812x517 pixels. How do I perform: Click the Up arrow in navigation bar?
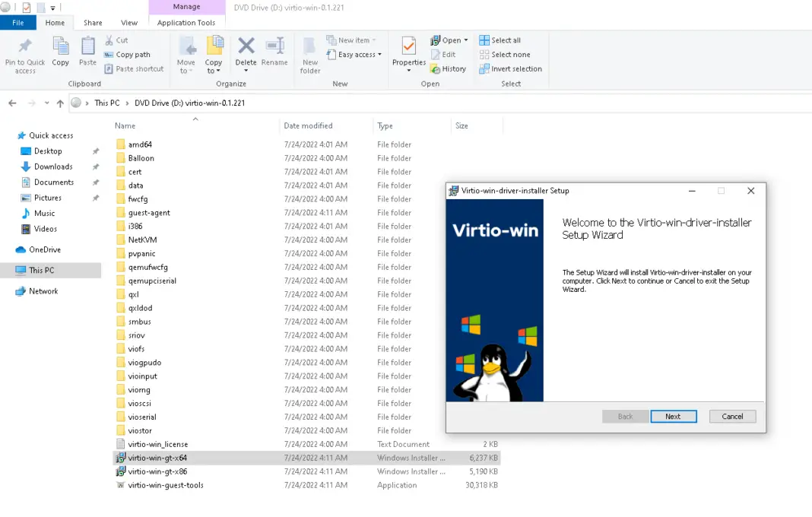[x=60, y=103]
